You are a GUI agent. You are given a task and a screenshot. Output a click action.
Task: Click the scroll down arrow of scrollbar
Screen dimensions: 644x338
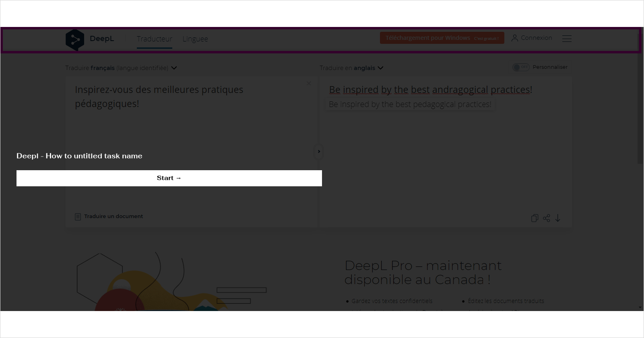[x=640, y=308]
